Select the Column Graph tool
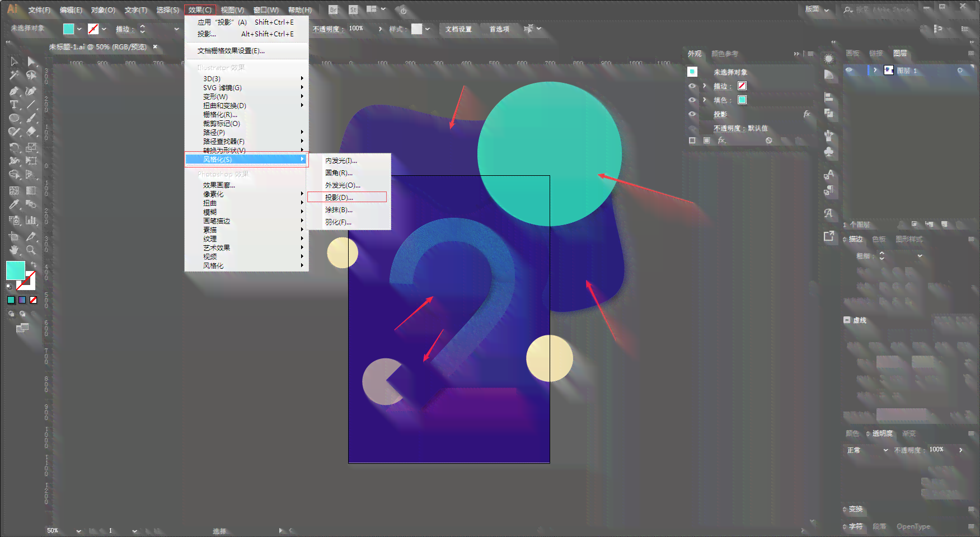This screenshot has height=537, width=980. 31,220
